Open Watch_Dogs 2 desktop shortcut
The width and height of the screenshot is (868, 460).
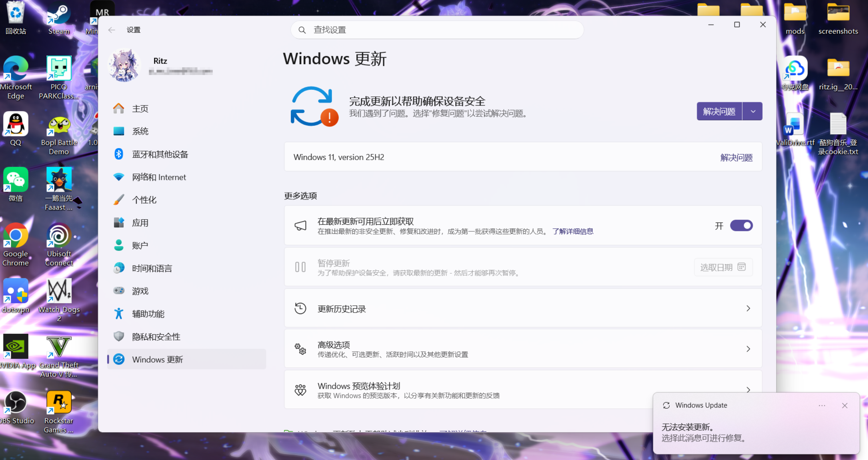[x=59, y=300]
